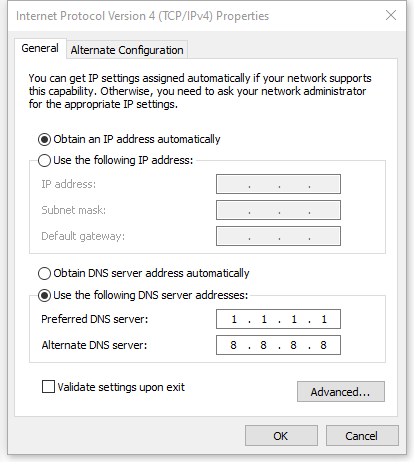Image resolution: width=414 pixels, height=462 pixels.
Task: Click first octet of Alternate DNS server
Action: [x=233, y=345]
